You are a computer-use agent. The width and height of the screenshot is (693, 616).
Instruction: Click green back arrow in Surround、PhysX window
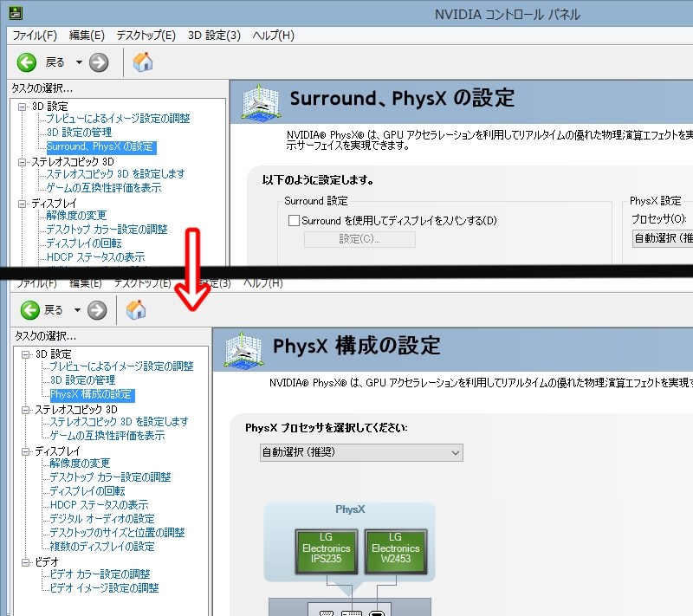27,62
